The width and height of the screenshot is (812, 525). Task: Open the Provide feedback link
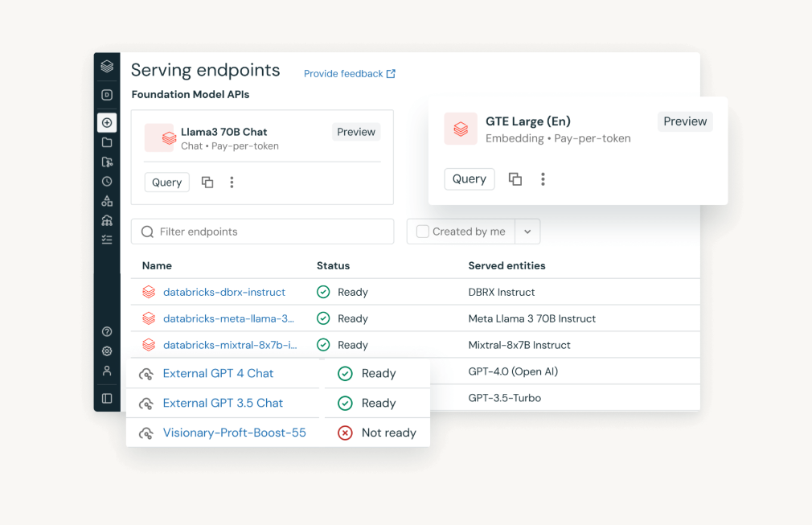pyautogui.click(x=349, y=74)
